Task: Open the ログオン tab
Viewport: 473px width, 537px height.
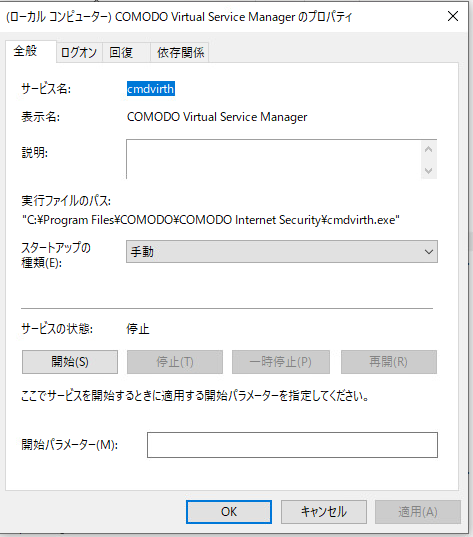Action: [79, 53]
